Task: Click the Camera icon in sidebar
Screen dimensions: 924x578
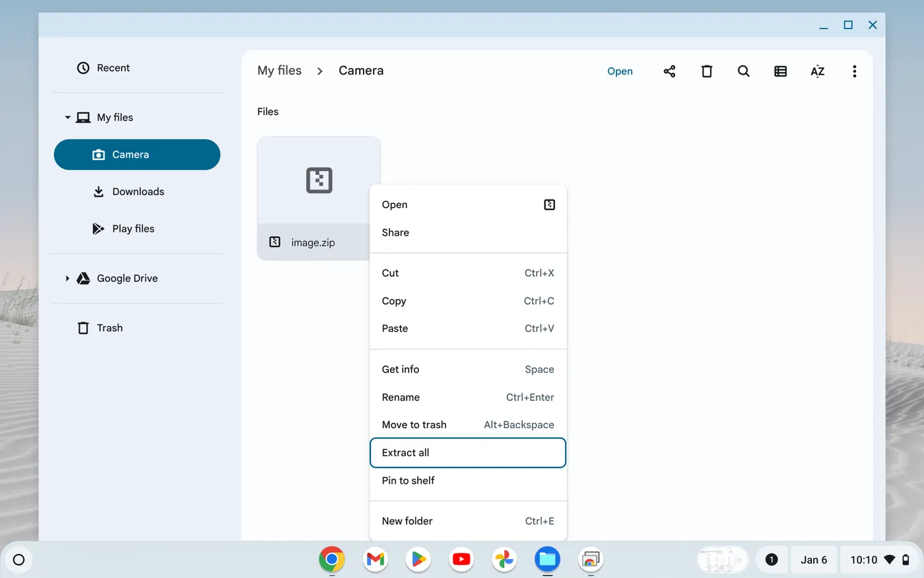Action: [x=98, y=155]
